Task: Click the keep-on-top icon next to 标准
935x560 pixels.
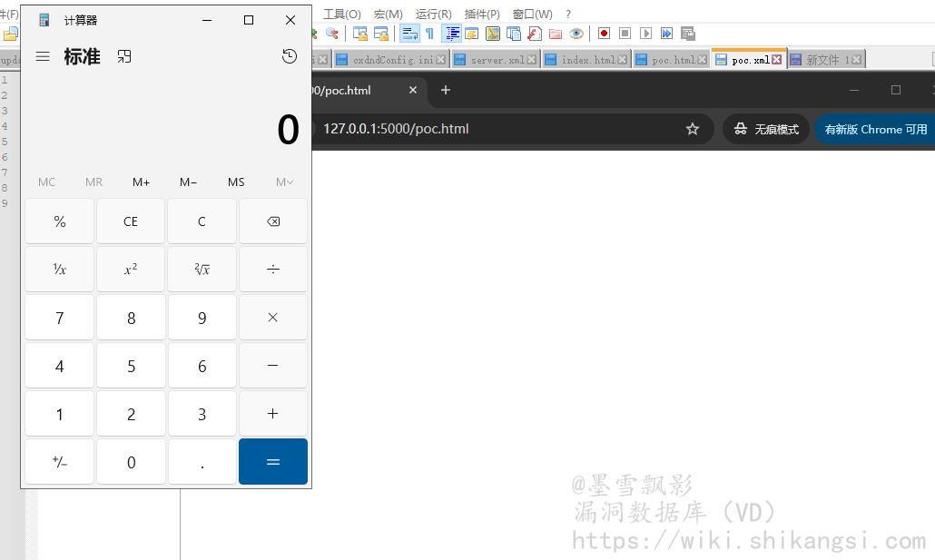Action: 124,56
